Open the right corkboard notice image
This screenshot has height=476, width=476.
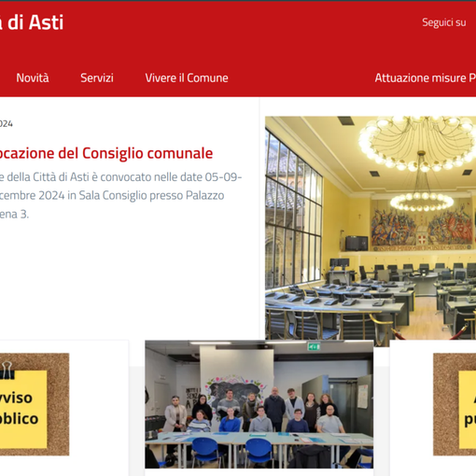click(x=455, y=404)
